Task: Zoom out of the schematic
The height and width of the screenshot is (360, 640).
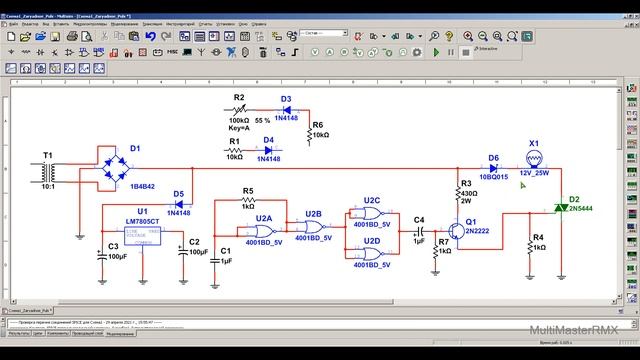Action: [483, 37]
